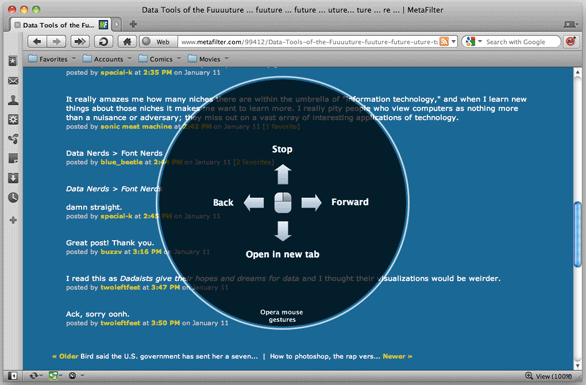Expand the tab bar arrow next to tab
This screenshot has height=385, width=586.
click(x=117, y=25)
